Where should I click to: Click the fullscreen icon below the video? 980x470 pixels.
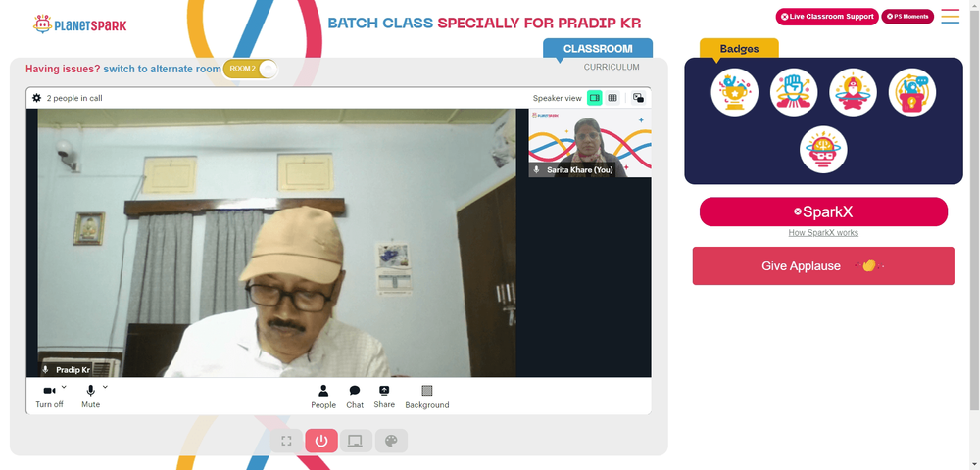(286, 441)
